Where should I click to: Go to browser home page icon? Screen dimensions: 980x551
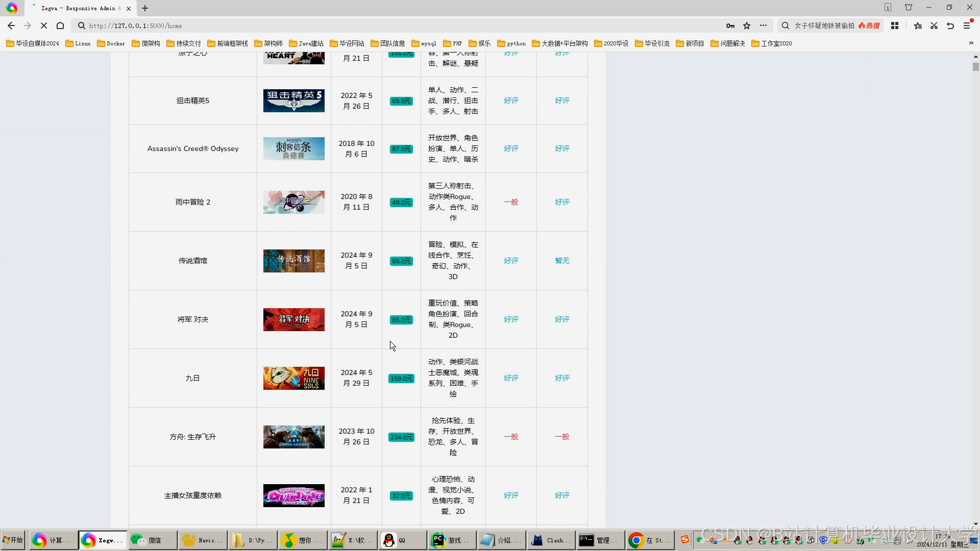[60, 26]
